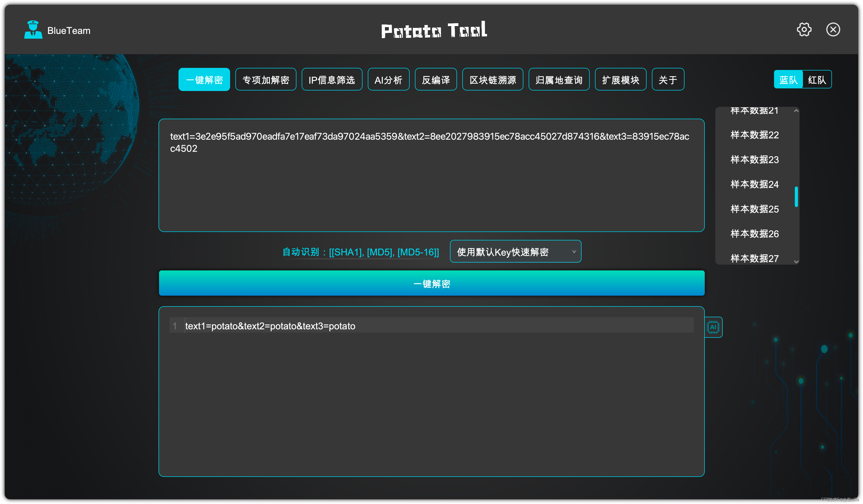Go to the 区块链溯源 tab
Screen dimensions: 863x504
point(493,80)
